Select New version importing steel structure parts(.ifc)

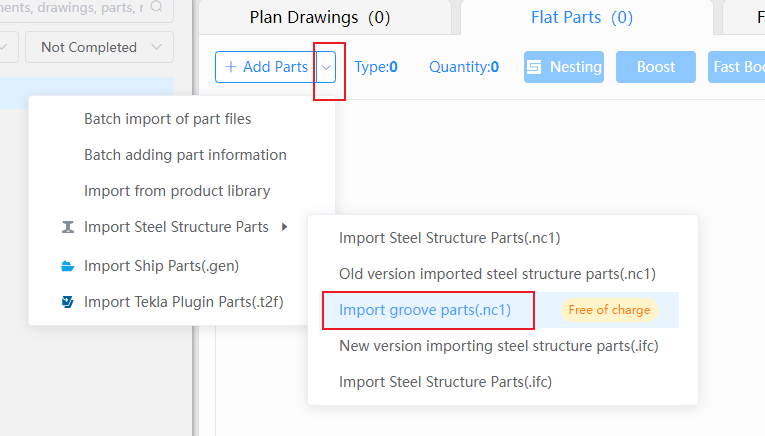499,346
